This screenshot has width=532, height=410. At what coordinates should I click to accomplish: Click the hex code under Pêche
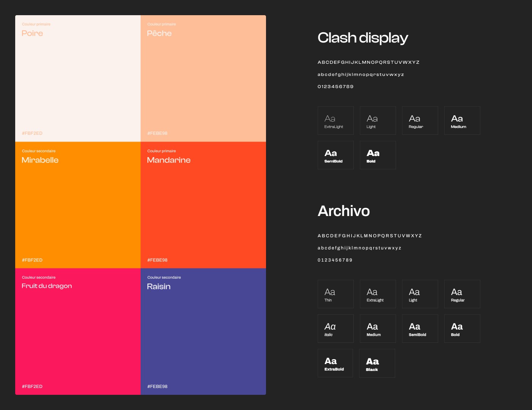click(x=157, y=133)
